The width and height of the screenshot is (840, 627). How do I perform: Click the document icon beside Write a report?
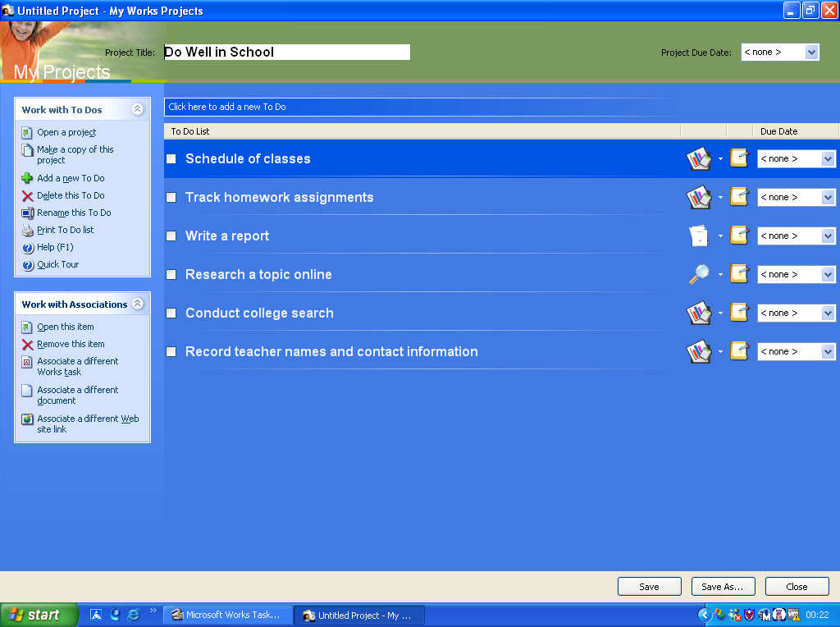coord(698,236)
